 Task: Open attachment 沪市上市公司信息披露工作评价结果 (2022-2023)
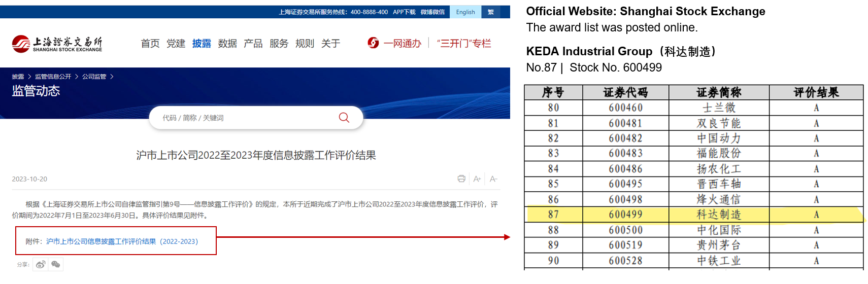(122, 241)
